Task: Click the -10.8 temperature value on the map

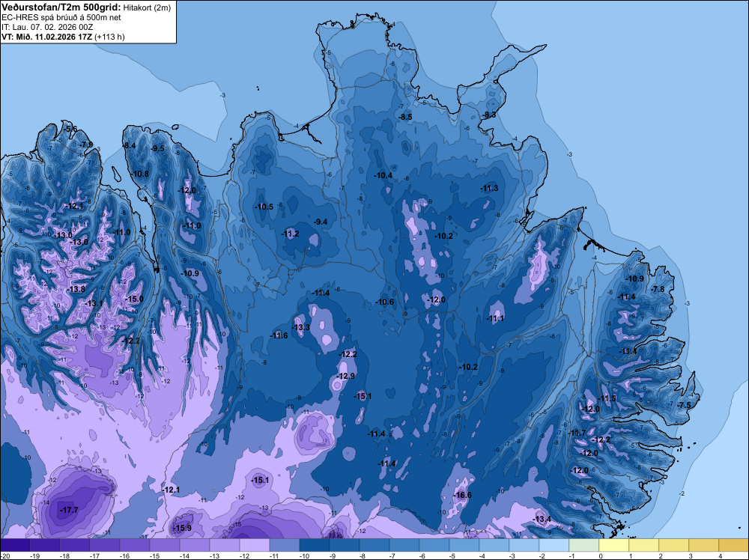Action: (x=139, y=174)
